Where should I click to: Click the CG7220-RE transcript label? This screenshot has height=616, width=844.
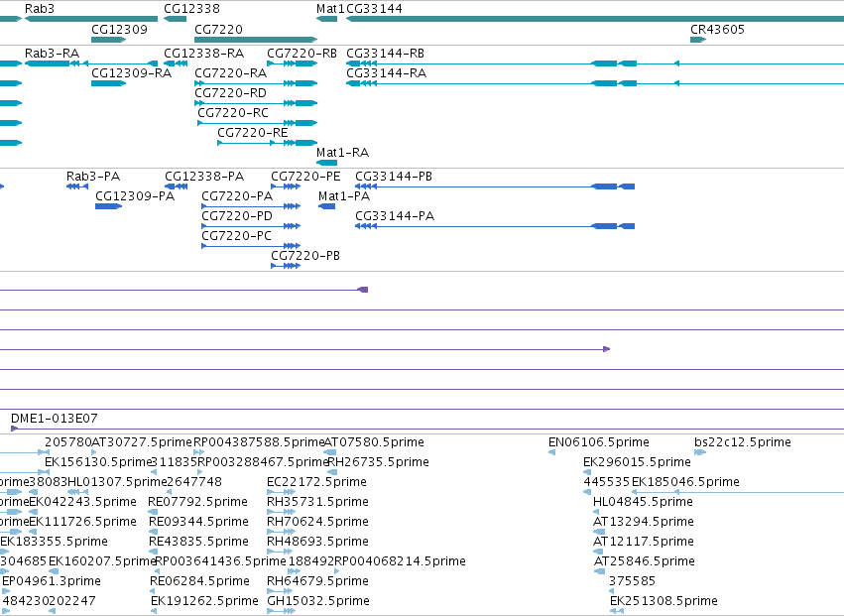253,133
